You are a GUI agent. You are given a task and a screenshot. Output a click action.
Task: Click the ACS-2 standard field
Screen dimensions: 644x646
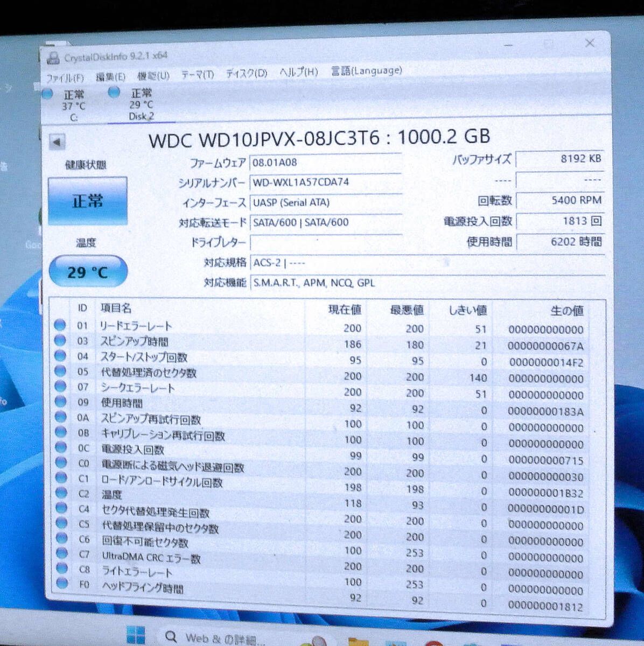click(x=427, y=263)
